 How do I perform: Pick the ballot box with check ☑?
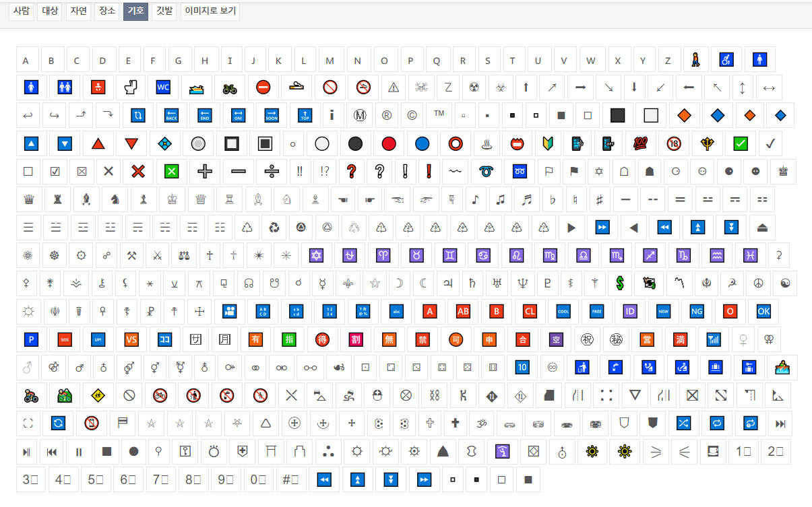tap(55, 171)
